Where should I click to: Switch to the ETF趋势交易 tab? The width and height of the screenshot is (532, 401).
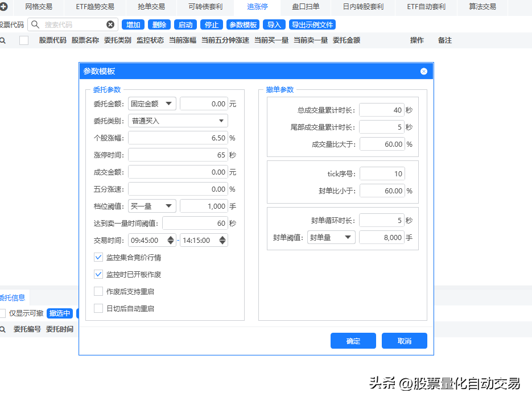[95, 7]
